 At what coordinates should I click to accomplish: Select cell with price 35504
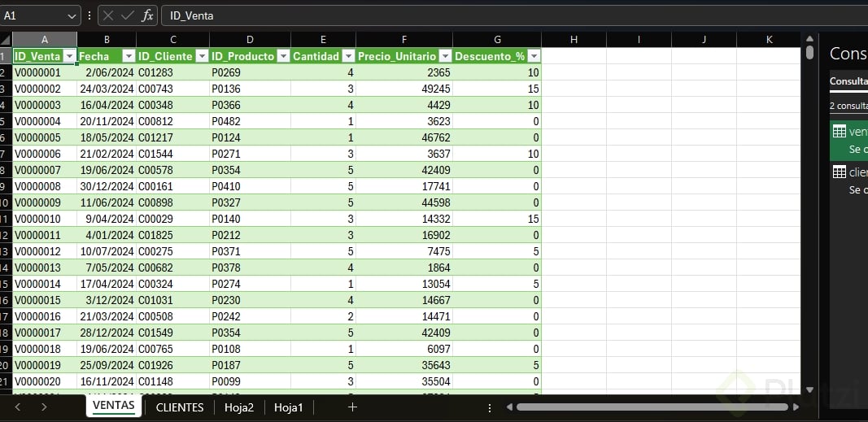pos(404,381)
